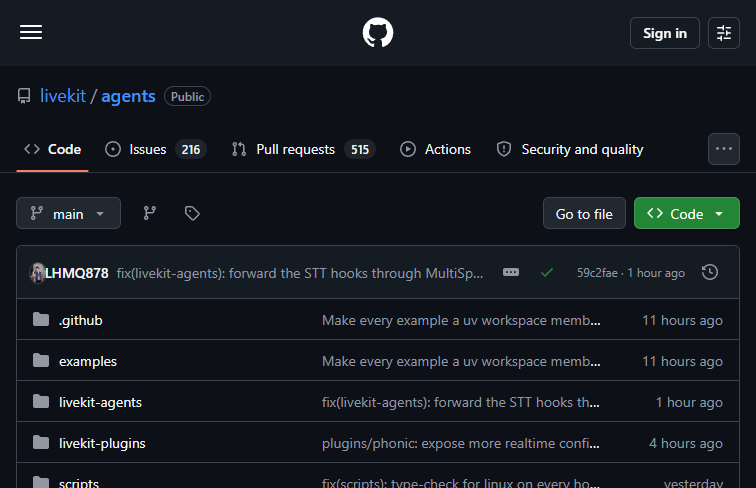
Task: Open the examples folder
Action: [x=88, y=361]
